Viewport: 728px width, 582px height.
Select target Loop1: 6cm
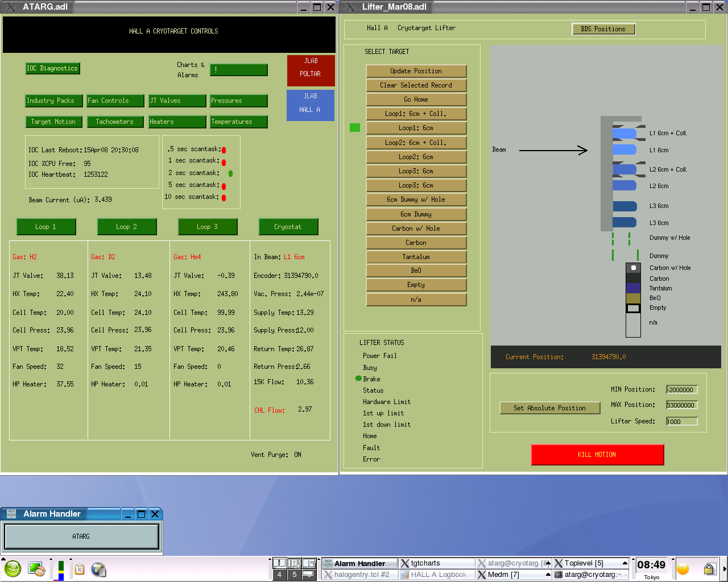(416, 128)
